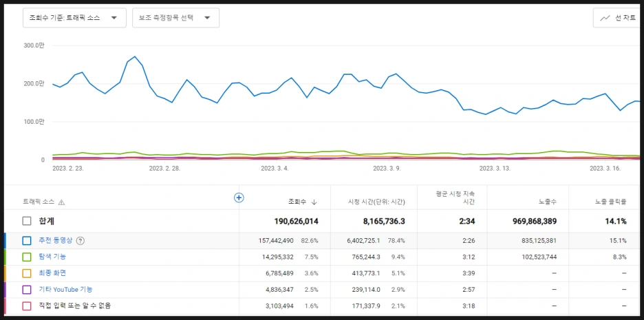Click the help question mark beside 추천 동영상
The height and width of the screenshot is (320, 644).
pyautogui.click(x=80, y=241)
